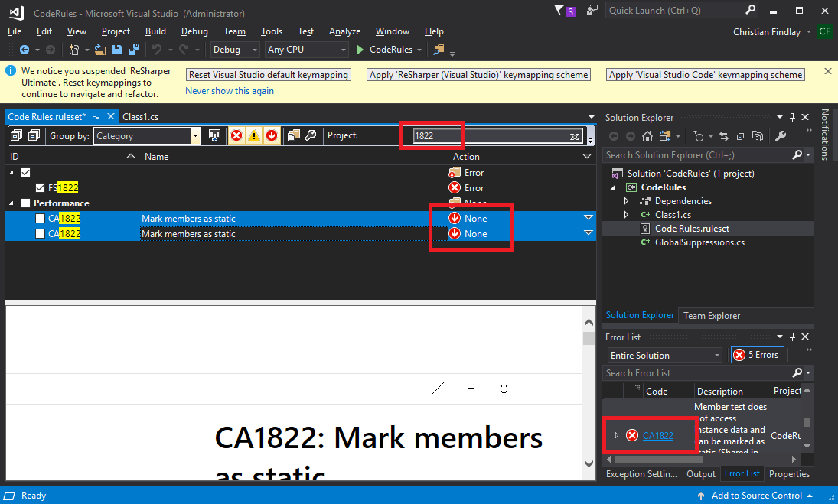Click Reset Visual Studio default keymapping button
The height and width of the screenshot is (504, 838).
coord(269,75)
